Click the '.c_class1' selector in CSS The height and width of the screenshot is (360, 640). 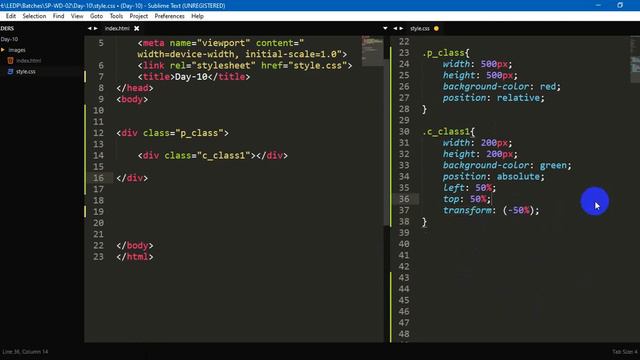click(x=446, y=132)
